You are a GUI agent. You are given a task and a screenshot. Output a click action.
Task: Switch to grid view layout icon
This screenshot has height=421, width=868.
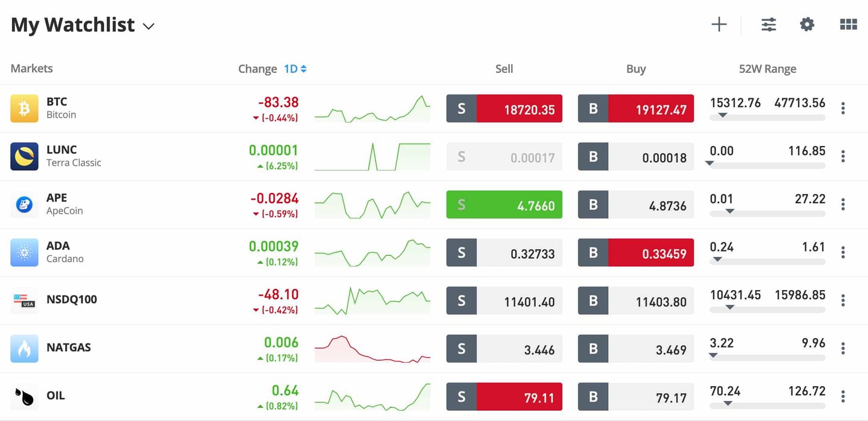[x=848, y=24]
